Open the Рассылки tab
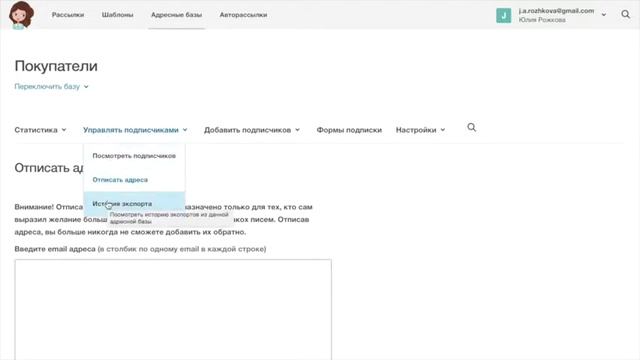640x360 pixels. click(x=68, y=15)
